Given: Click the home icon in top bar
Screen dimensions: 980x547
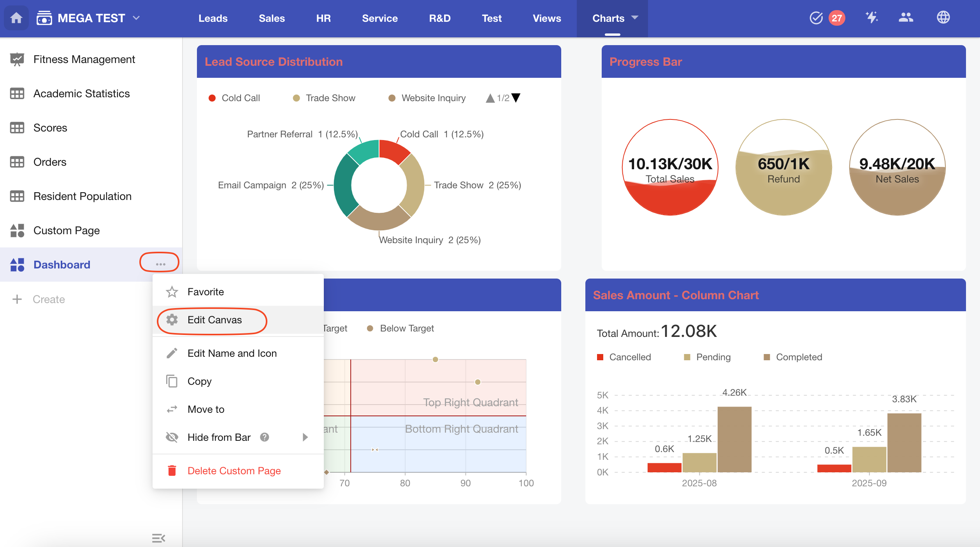Looking at the screenshot, I should [x=16, y=18].
